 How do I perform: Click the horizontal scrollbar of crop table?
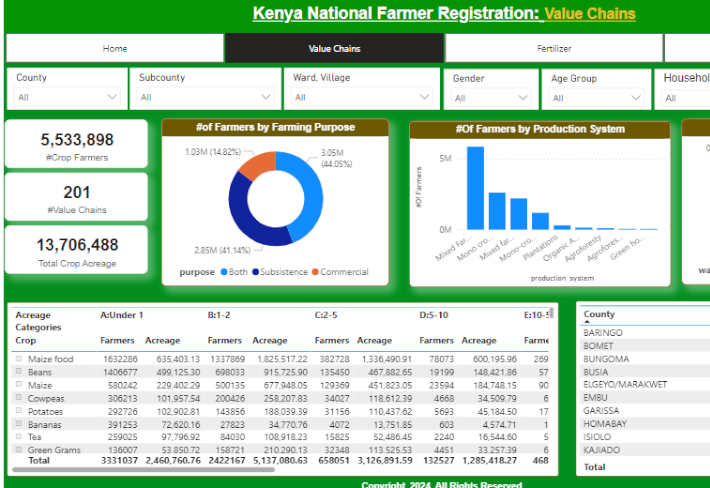point(143,469)
